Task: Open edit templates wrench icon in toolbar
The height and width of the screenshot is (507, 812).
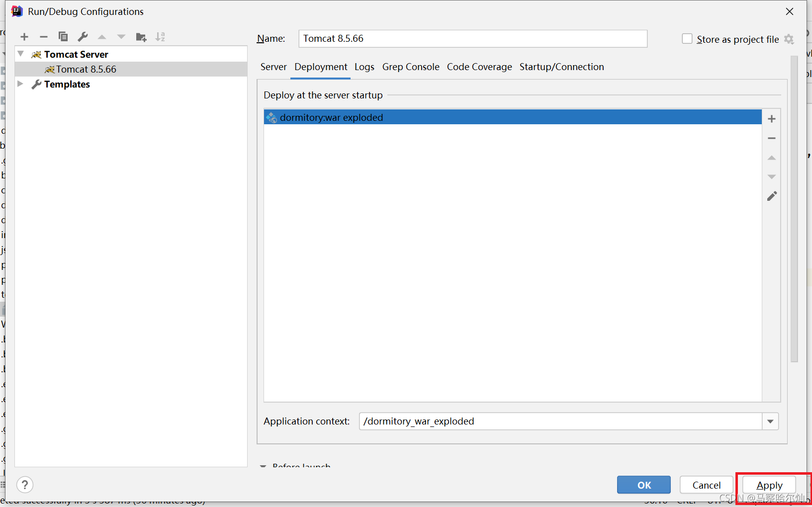Action: coord(83,37)
